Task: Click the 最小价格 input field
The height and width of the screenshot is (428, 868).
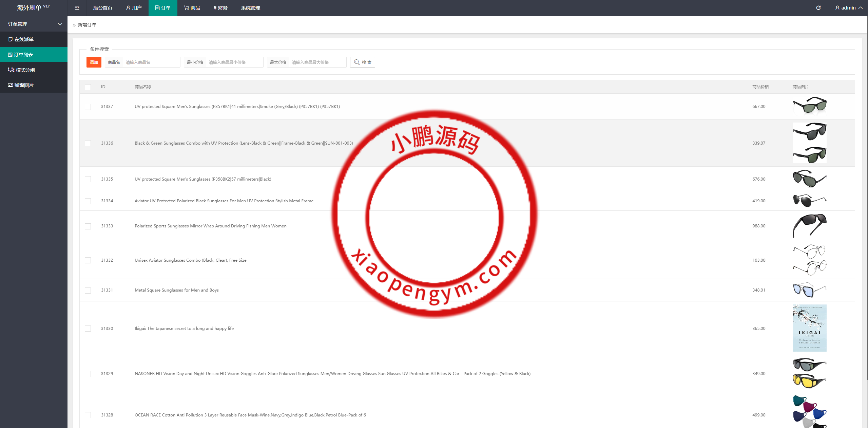Action: [234, 62]
